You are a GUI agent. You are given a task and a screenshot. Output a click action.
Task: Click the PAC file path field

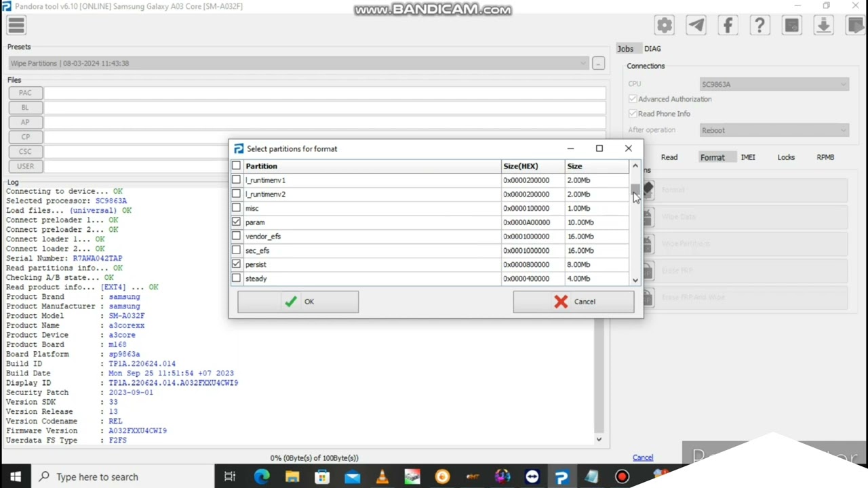pos(325,93)
